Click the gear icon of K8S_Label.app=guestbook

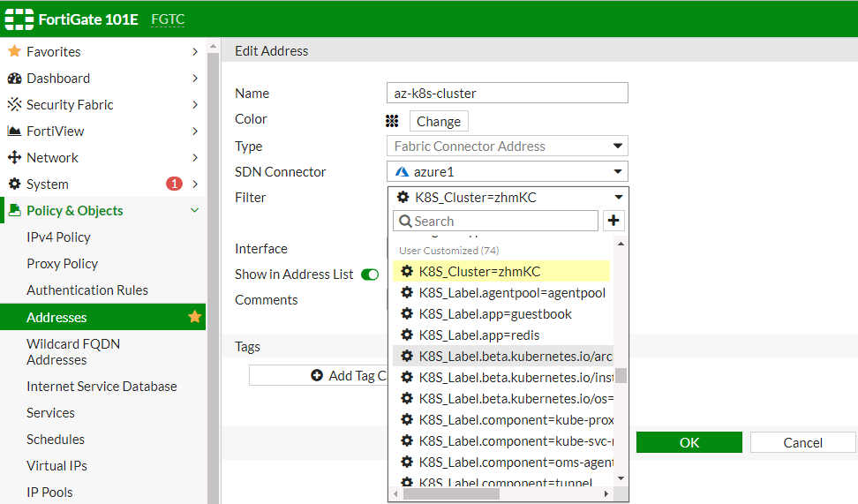(407, 313)
